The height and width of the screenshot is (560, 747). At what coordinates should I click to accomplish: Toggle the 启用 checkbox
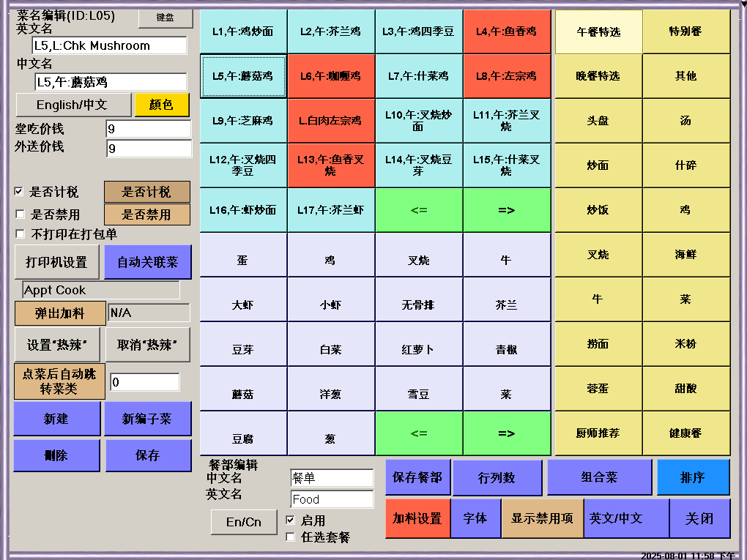point(291,520)
